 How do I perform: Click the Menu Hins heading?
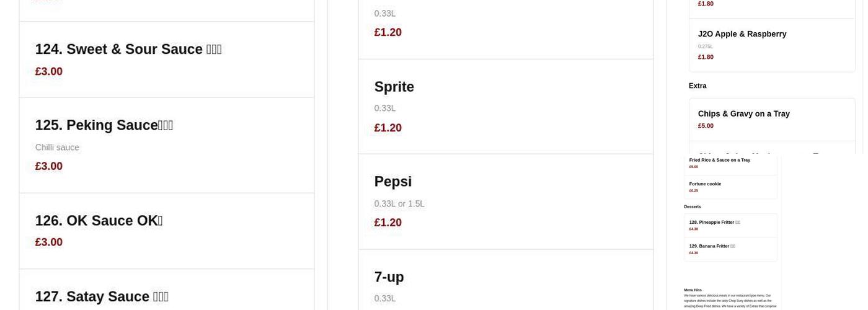693,290
